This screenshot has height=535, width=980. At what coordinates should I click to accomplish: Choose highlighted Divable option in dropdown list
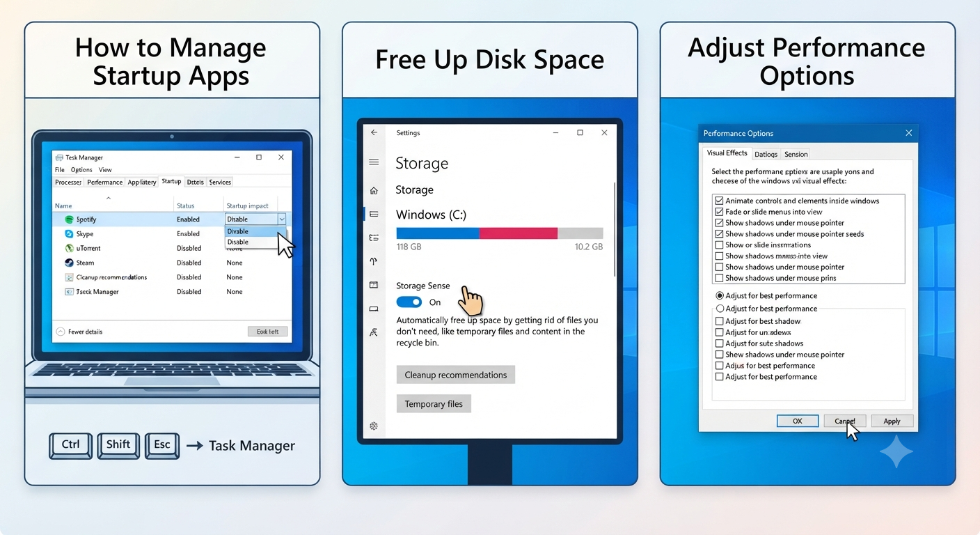tap(255, 231)
